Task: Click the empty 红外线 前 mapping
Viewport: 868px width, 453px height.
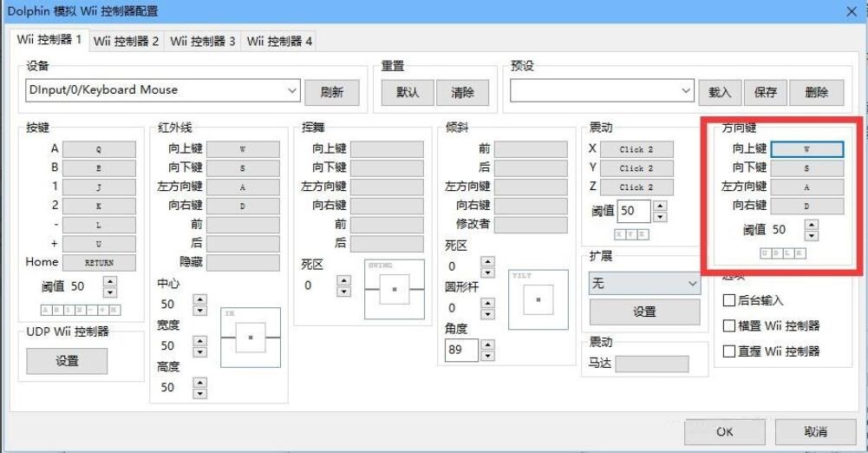Action: click(x=243, y=225)
